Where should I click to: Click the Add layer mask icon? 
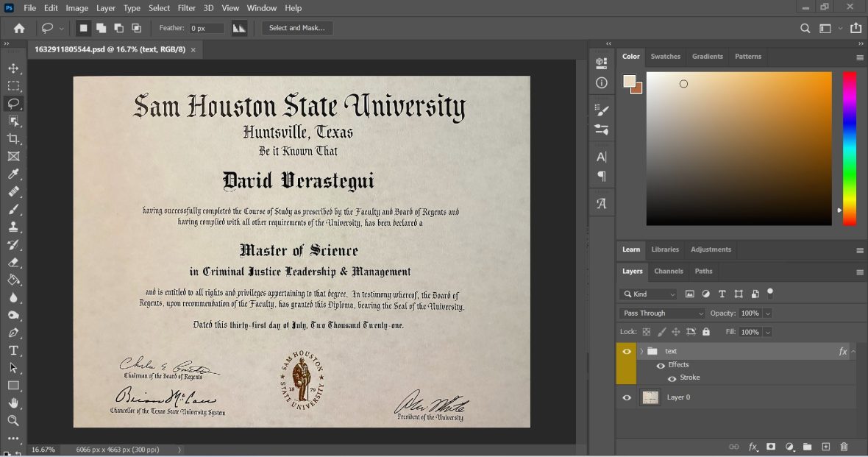coord(771,447)
